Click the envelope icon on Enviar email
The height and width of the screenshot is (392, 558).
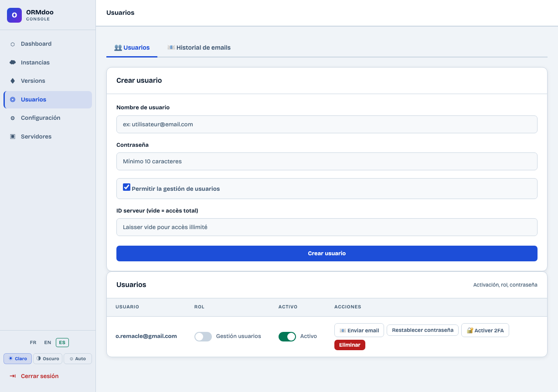(343, 331)
